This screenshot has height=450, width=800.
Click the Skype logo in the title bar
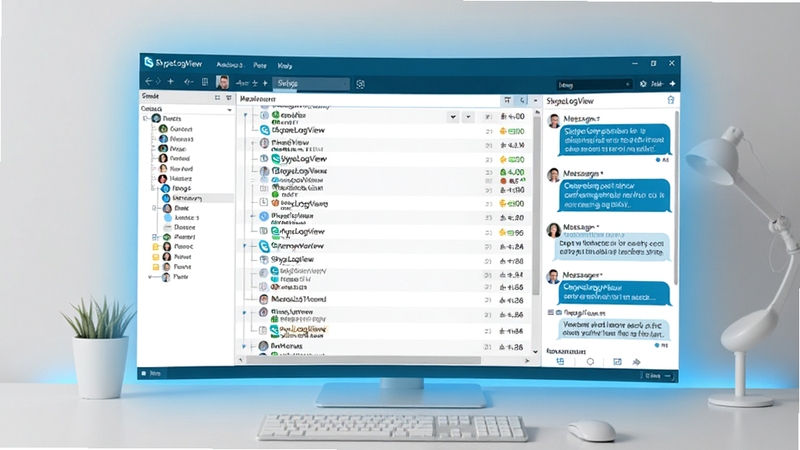(x=148, y=62)
